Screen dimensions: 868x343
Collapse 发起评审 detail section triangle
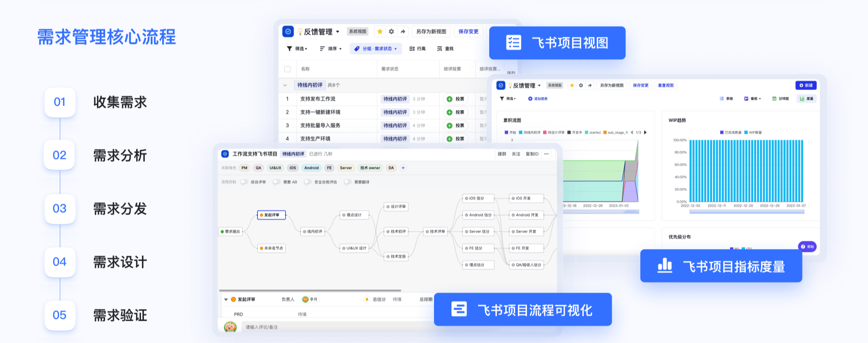(226, 299)
